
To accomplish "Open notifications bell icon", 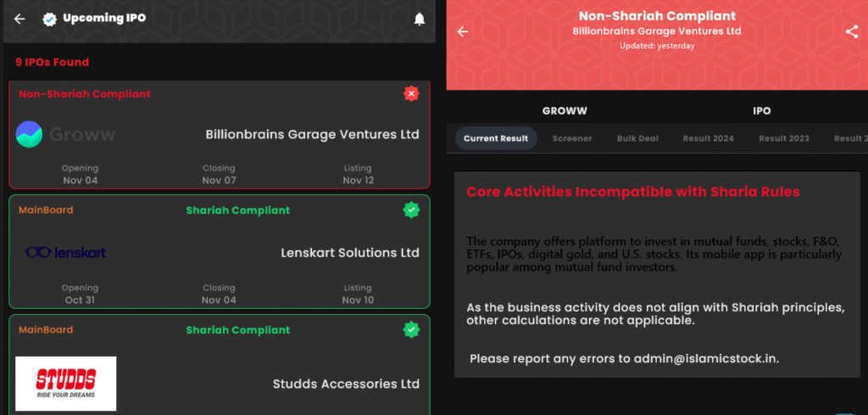I will coord(419,19).
